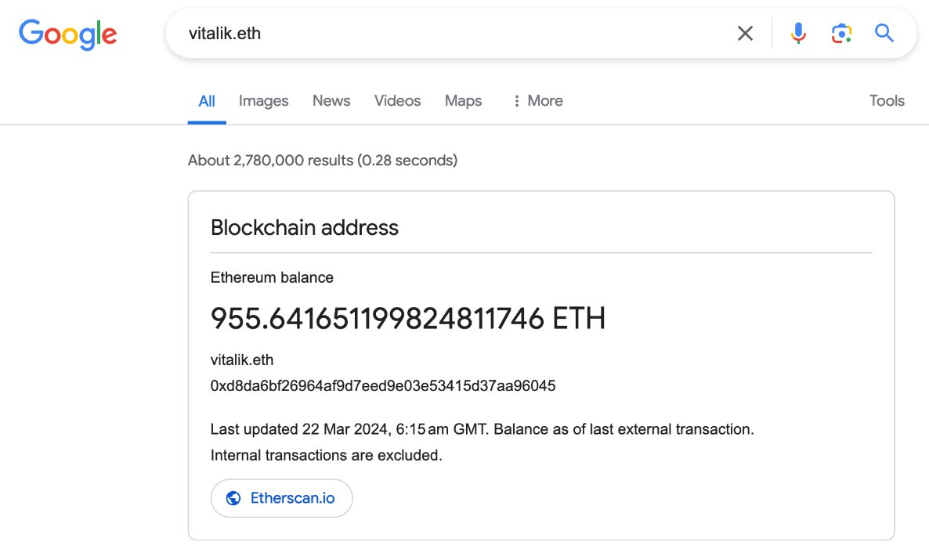Click the X to clear the search query
Viewport: 929px width, 560px height.
(x=744, y=33)
